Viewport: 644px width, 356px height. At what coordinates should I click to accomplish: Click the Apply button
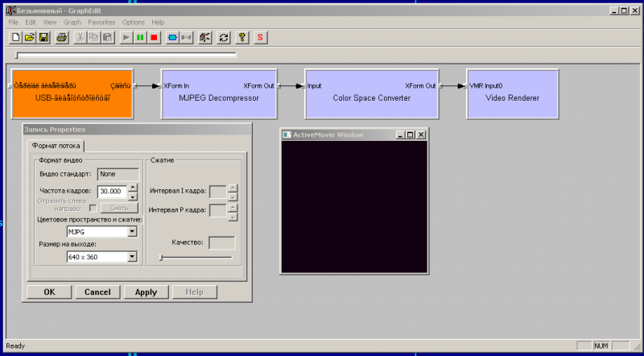pyautogui.click(x=147, y=292)
